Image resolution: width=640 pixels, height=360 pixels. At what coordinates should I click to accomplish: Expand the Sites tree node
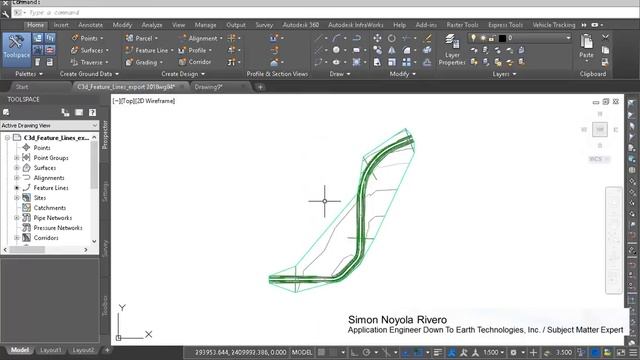coord(17,198)
